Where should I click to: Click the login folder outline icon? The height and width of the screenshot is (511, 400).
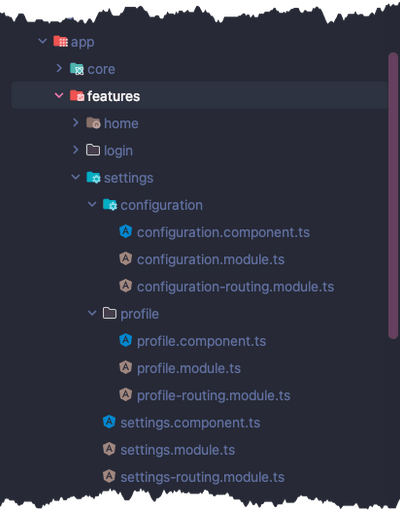93,150
